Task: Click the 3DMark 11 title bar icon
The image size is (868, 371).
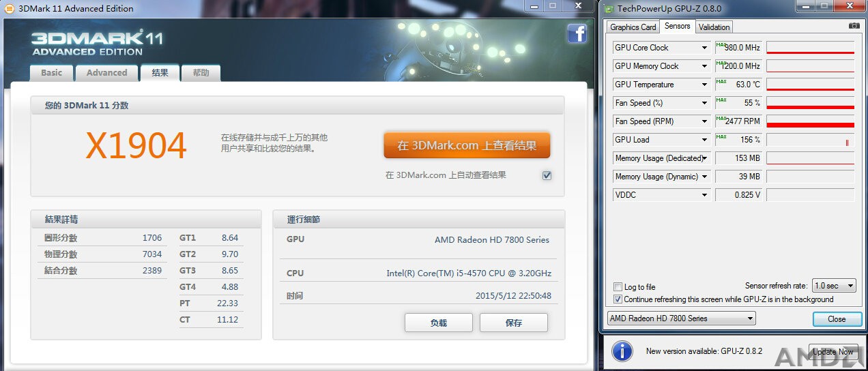Action: (x=10, y=9)
